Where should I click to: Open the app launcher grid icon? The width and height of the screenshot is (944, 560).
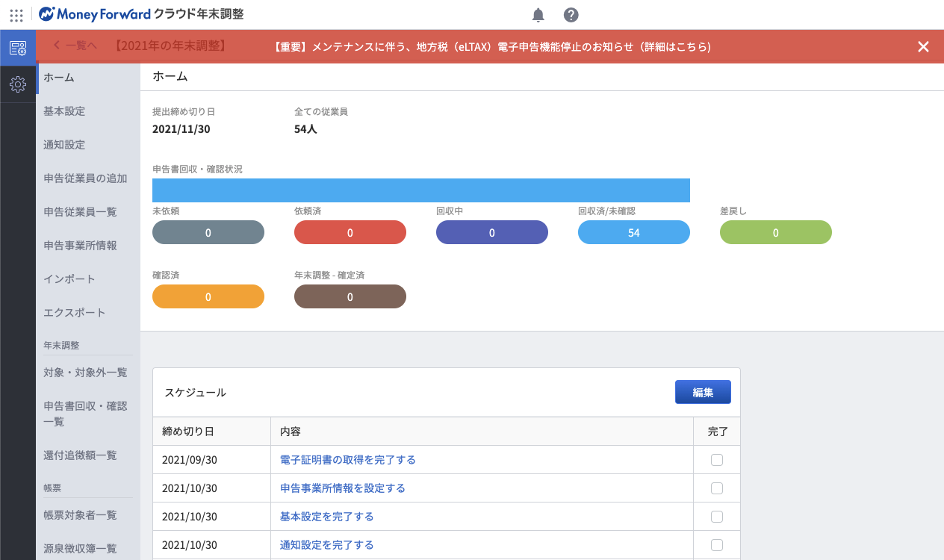(x=16, y=15)
